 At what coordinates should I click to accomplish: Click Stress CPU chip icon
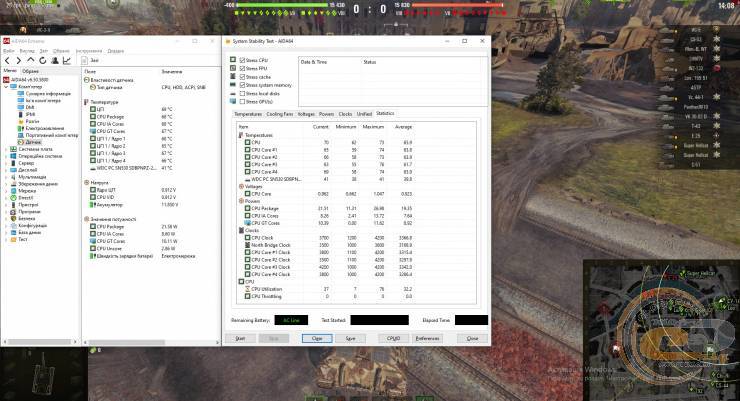coord(233,60)
